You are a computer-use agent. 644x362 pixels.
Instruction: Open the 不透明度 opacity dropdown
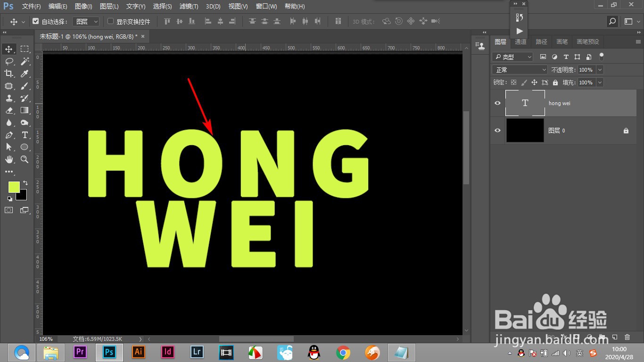(599, 69)
